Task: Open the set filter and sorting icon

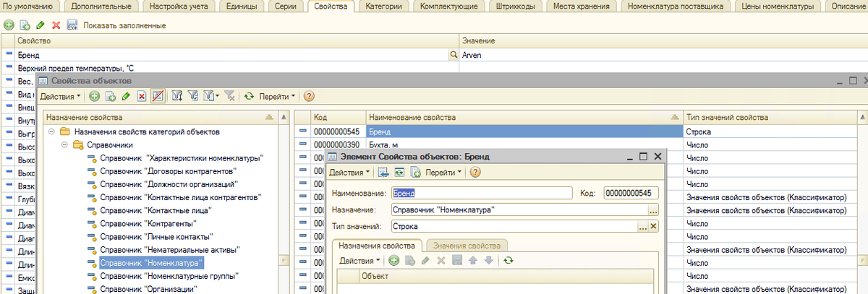Action: (176, 96)
